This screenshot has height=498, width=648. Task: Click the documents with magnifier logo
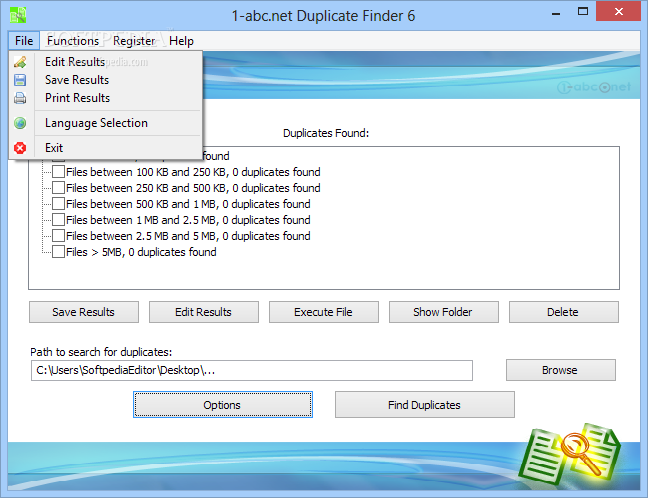click(569, 455)
